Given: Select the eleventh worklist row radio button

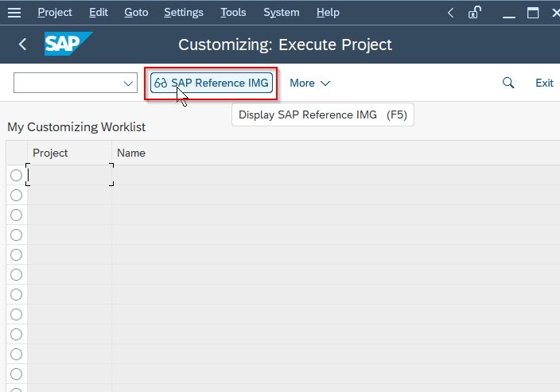Looking at the screenshot, I should (16, 375).
